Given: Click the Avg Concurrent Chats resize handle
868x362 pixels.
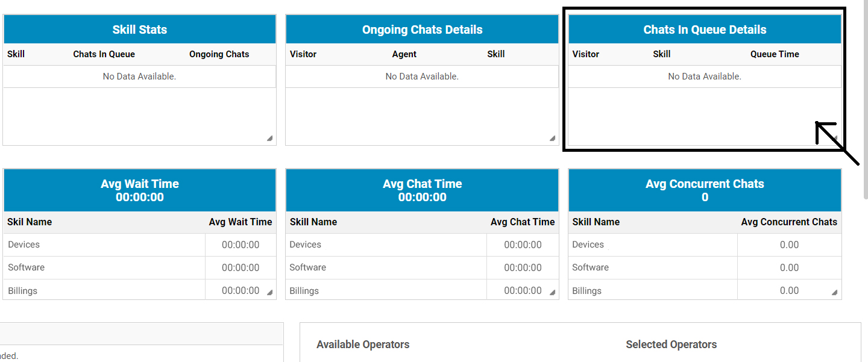Looking at the screenshot, I should [835, 293].
